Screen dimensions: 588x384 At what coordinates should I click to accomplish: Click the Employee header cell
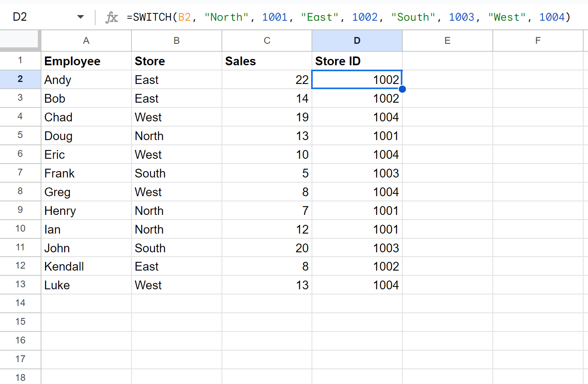(86, 61)
